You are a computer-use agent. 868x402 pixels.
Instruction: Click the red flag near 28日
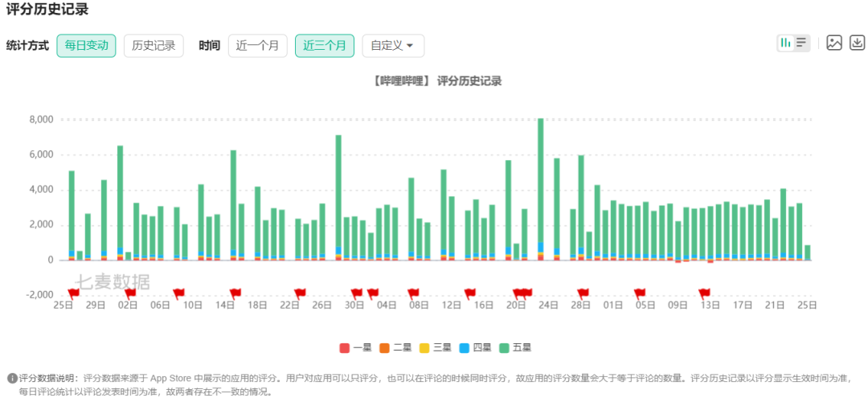point(583,293)
